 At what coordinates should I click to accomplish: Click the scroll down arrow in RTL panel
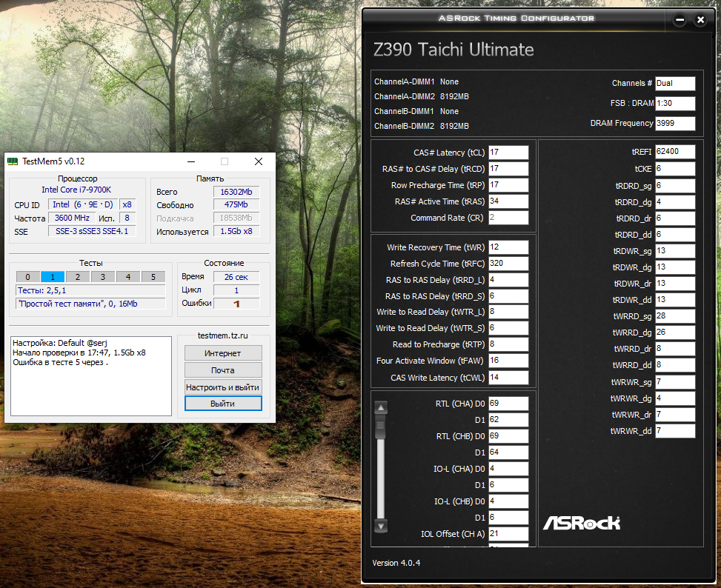[x=381, y=526]
